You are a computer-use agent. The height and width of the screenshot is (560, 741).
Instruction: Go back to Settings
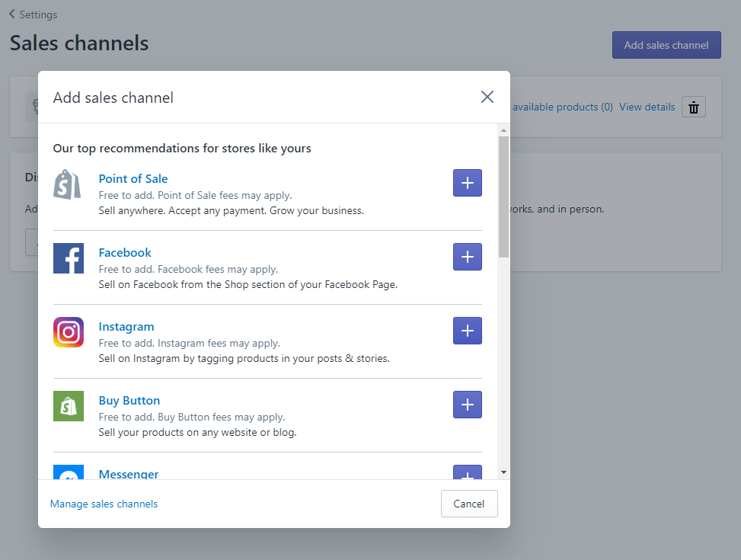click(x=33, y=14)
